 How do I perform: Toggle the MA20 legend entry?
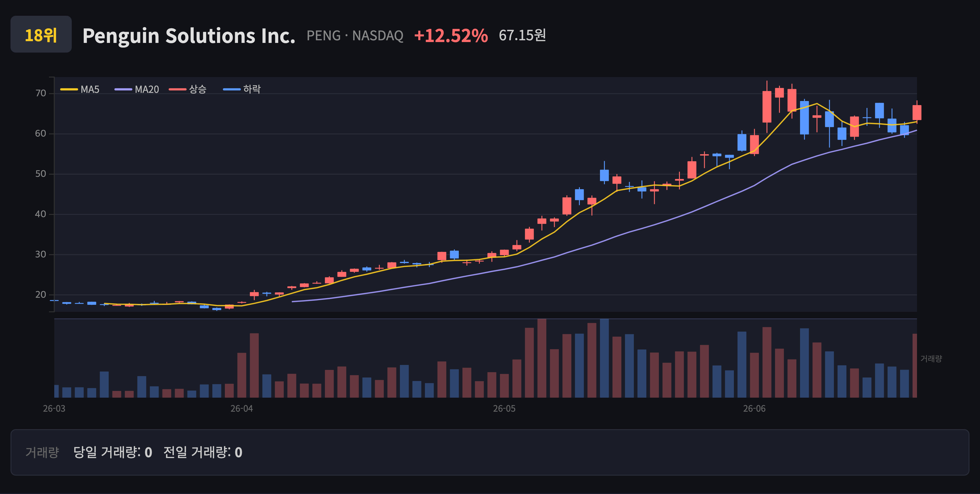tap(137, 90)
